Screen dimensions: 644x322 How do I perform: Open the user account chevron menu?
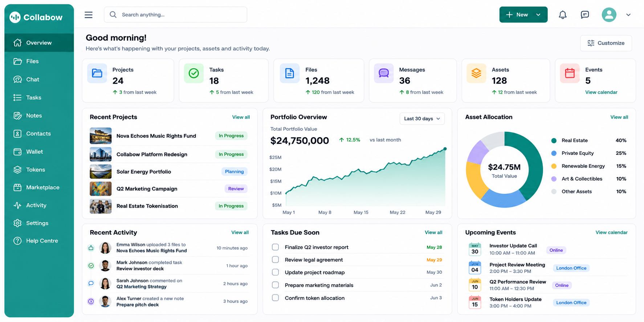[628, 15]
